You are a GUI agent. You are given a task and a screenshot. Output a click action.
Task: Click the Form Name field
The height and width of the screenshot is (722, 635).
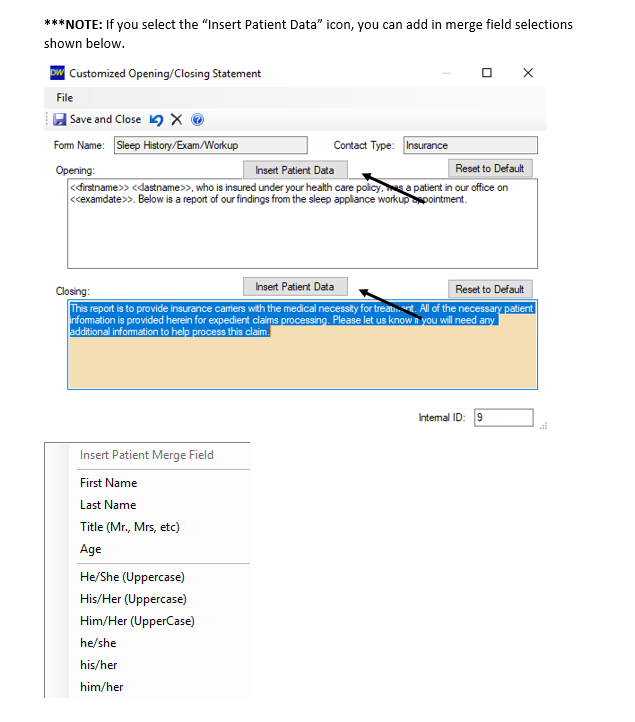click(211, 145)
